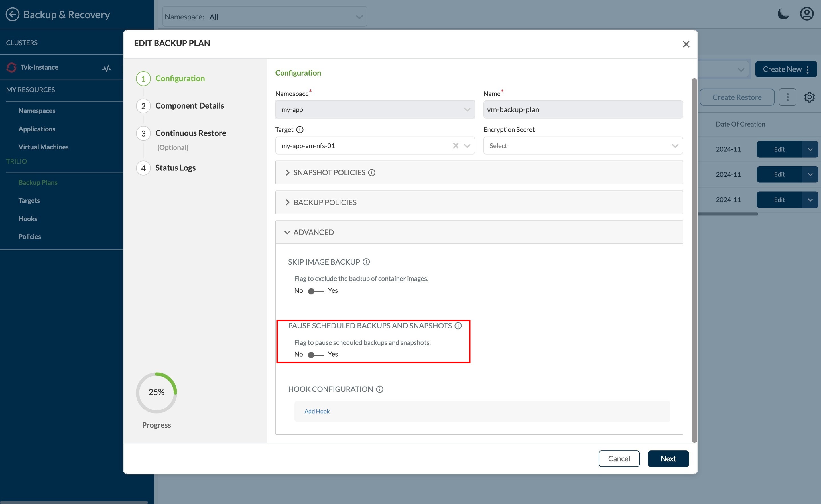Viewport: 821px width, 504px height.
Task: Open Hooks in the sidebar
Action: (x=28, y=219)
